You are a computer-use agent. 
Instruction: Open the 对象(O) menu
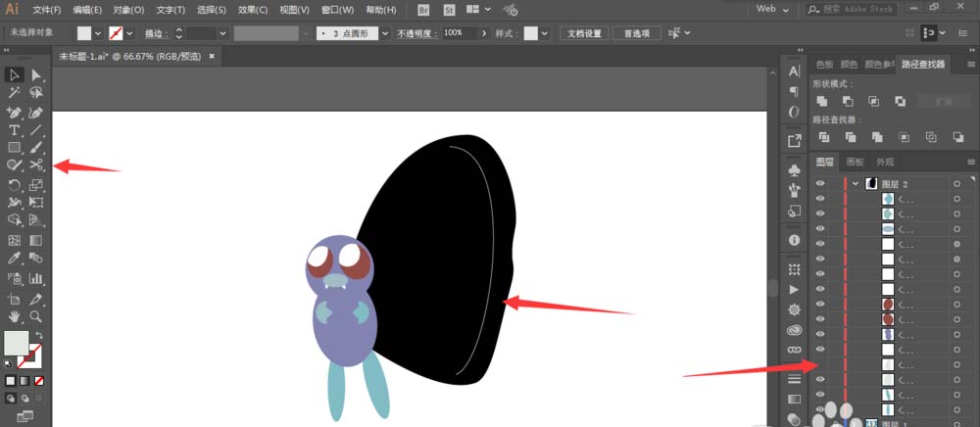coord(128,10)
